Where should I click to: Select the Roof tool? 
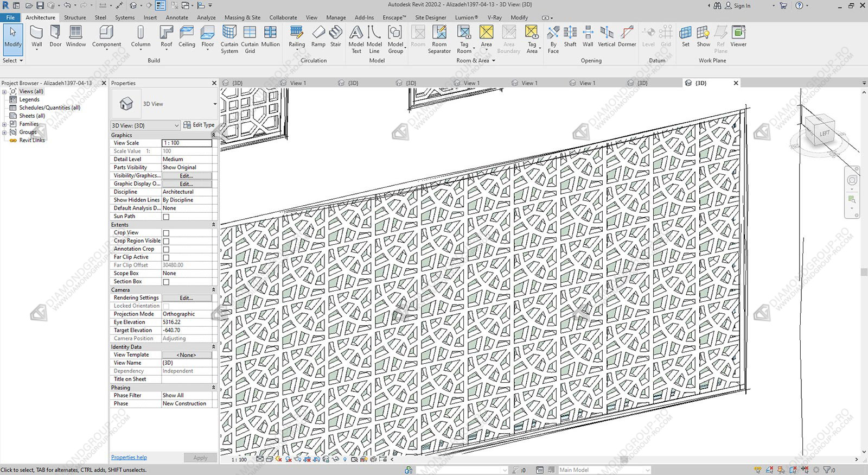166,37
